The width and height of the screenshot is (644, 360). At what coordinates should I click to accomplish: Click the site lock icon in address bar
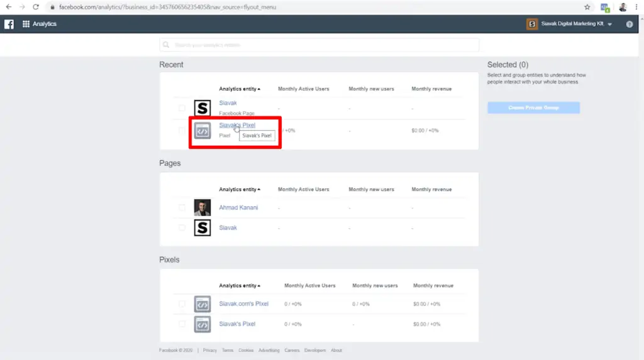(x=52, y=7)
